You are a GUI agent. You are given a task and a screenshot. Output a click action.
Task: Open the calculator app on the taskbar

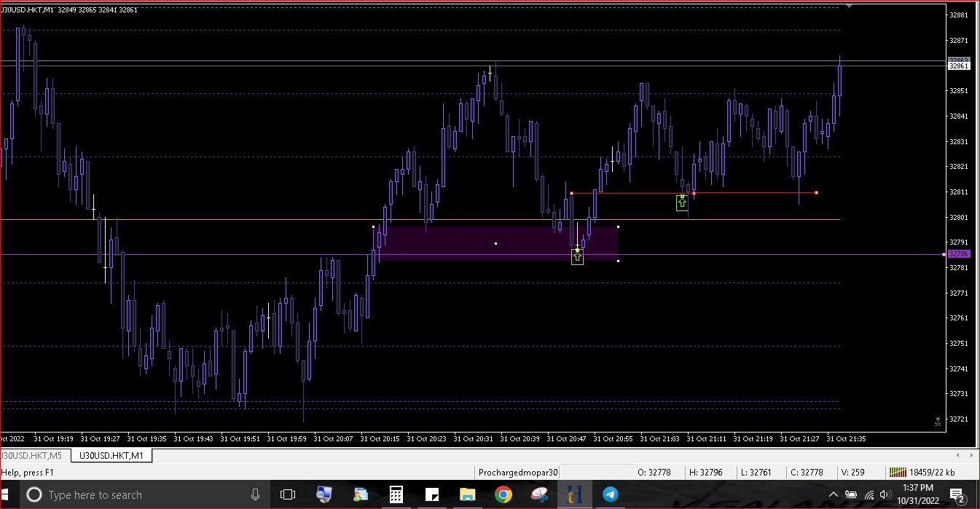(x=396, y=495)
